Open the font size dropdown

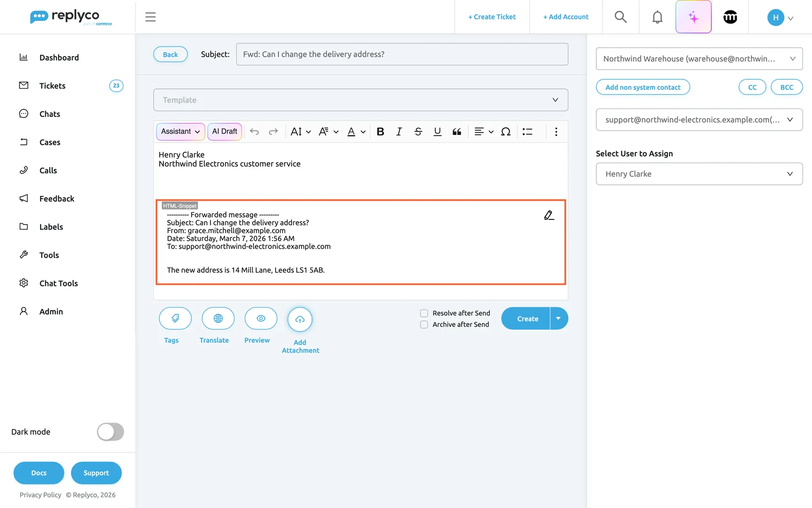[x=301, y=131]
